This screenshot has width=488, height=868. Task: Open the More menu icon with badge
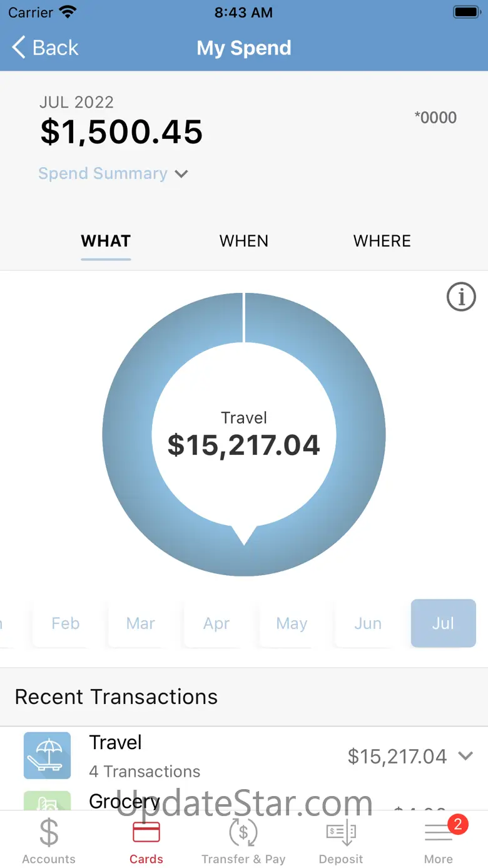pos(439,832)
